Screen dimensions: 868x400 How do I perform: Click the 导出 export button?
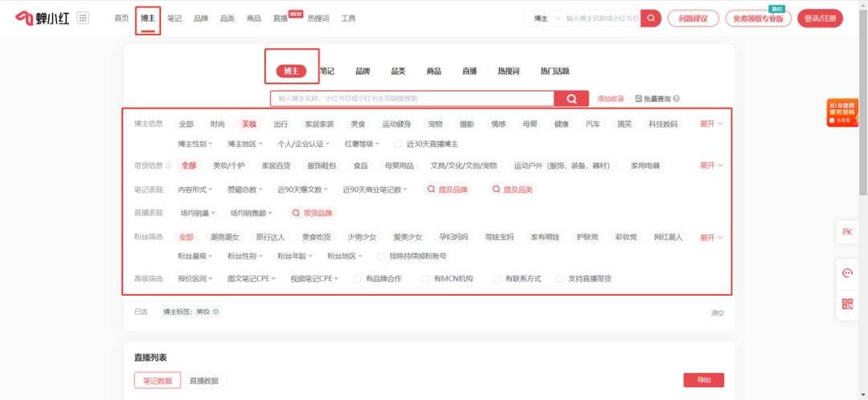(x=703, y=380)
